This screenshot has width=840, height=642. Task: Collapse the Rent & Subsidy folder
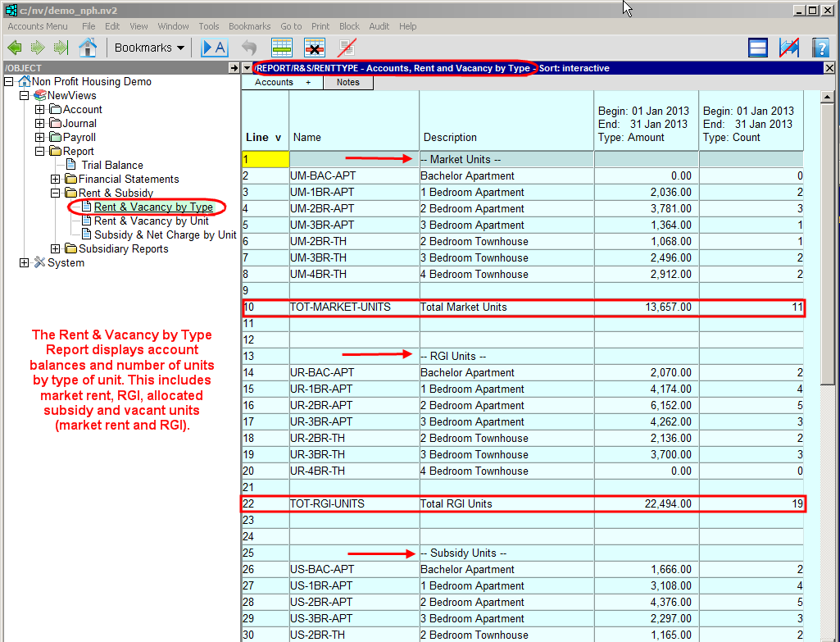pos(55,194)
